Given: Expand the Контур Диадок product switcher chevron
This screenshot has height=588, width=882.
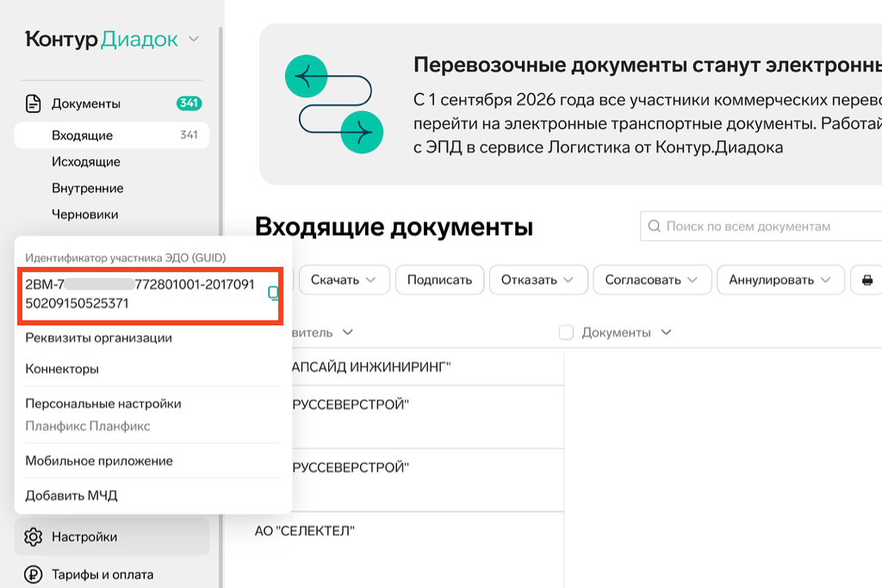Looking at the screenshot, I should (194, 39).
